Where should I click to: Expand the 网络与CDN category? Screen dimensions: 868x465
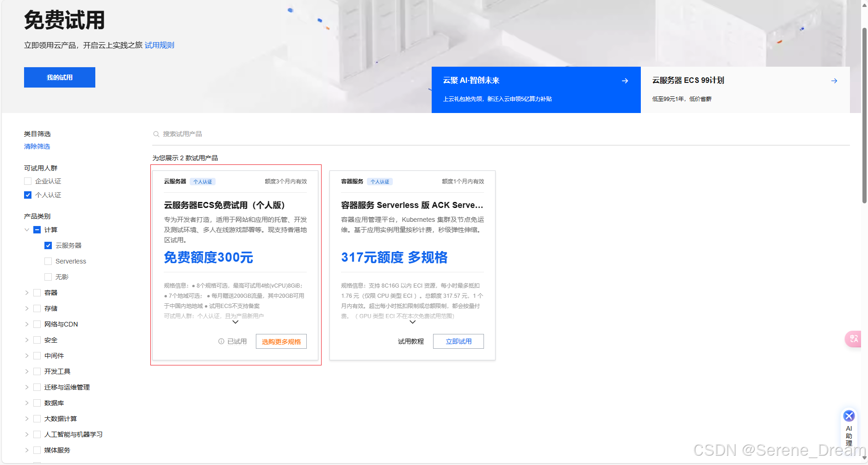click(26, 324)
